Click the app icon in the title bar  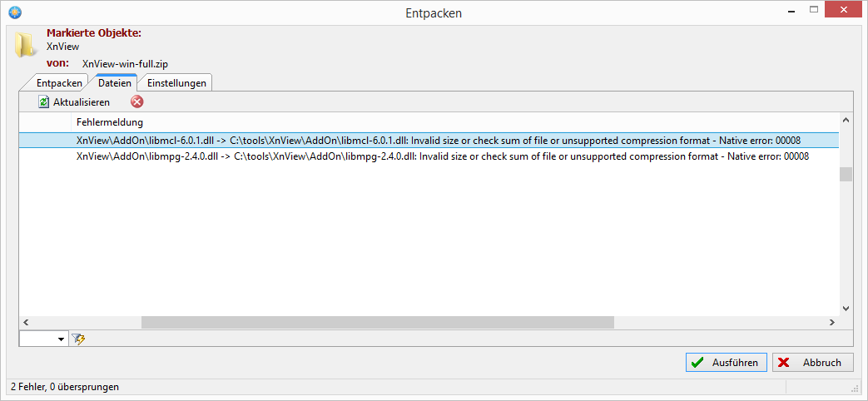[13, 12]
